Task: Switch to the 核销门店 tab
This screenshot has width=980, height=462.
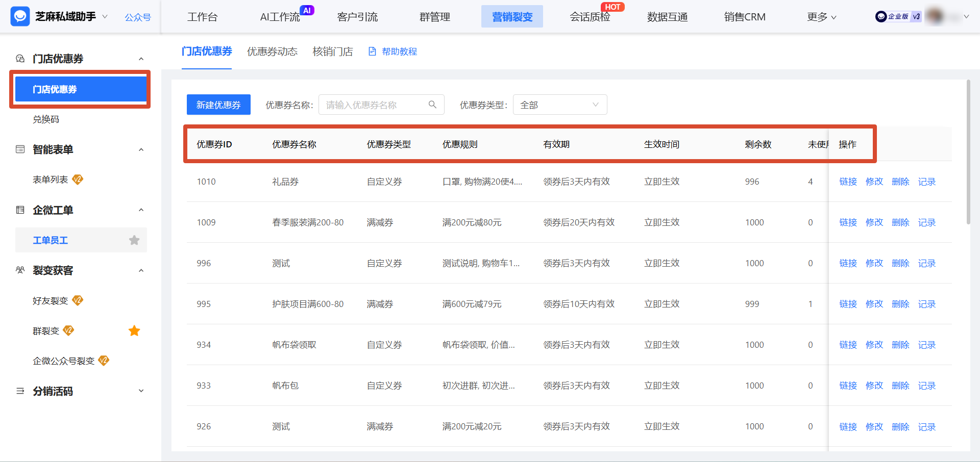Action: (x=333, y=52)
